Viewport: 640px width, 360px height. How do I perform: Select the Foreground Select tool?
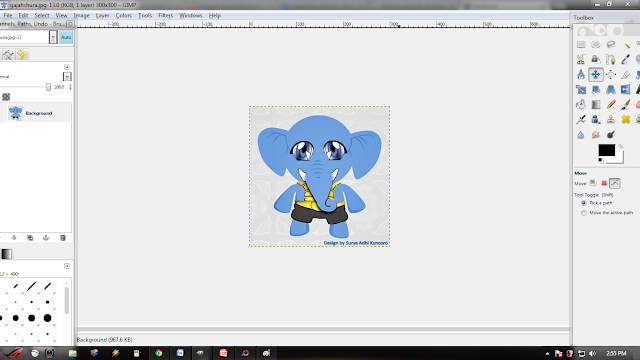tap(596, 60)
